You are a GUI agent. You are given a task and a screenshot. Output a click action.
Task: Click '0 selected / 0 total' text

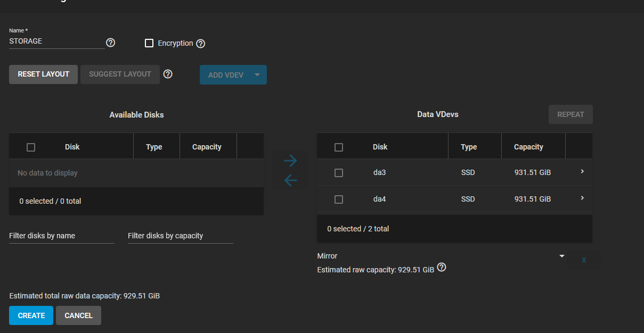click(x=50, y=201)
